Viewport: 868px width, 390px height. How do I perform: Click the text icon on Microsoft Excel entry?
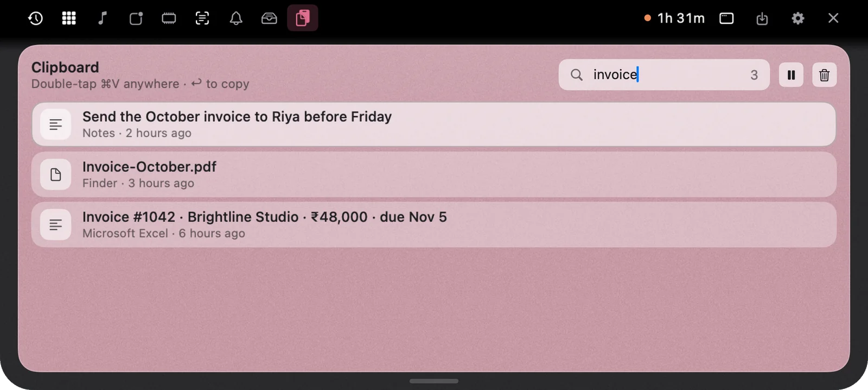(55, 224)
